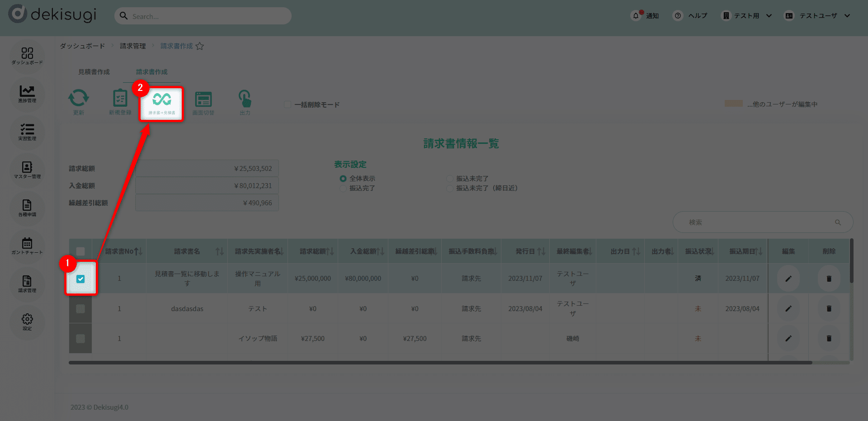Uncheck the first invoice row checkbox
Screen dimensions: 868x421
[80, 279]
